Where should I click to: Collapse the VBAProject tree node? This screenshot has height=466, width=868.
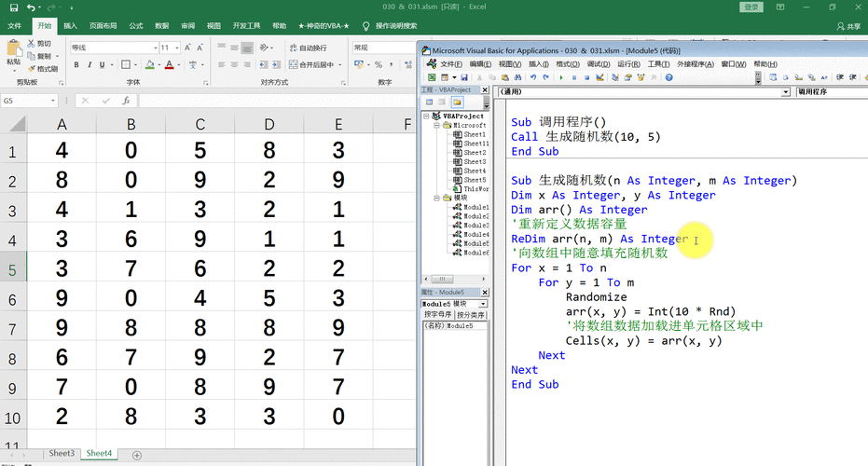coord(427,116)
